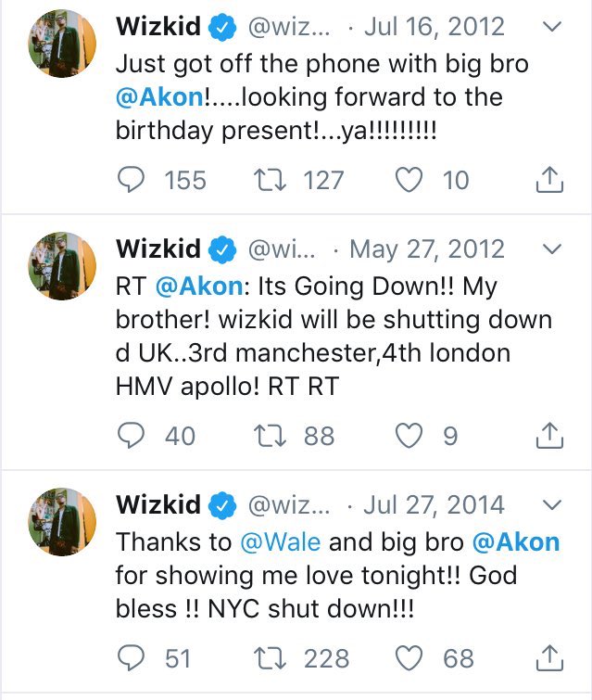
Task: Share the May 27, 2012 tweet
Action: (x=550, y=435)
